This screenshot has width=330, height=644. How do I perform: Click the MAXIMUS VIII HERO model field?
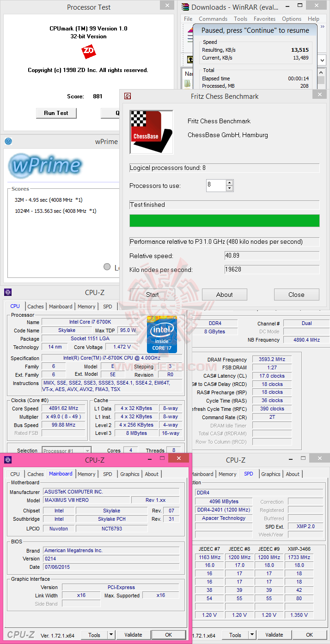86,500
